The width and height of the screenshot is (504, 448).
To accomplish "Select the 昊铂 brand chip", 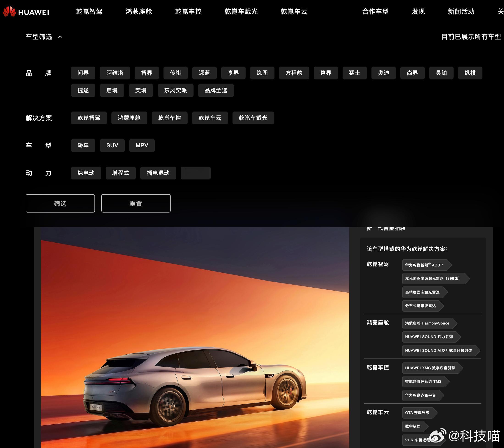I will tap(441, 73).
